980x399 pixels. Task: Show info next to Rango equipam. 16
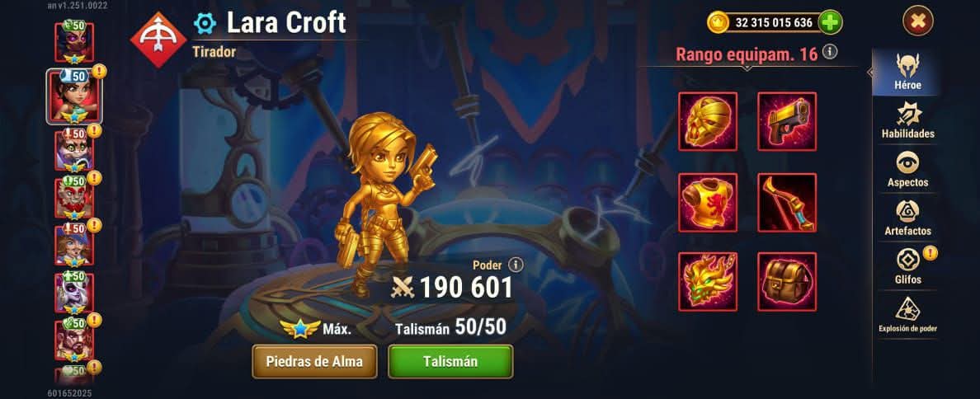coord(829,53)
